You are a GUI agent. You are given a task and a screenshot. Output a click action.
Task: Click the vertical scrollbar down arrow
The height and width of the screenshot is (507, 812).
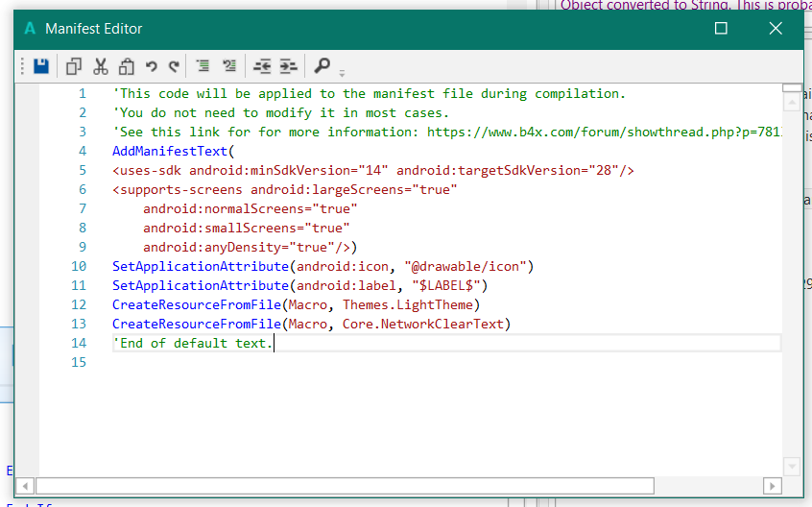point(792,466)
